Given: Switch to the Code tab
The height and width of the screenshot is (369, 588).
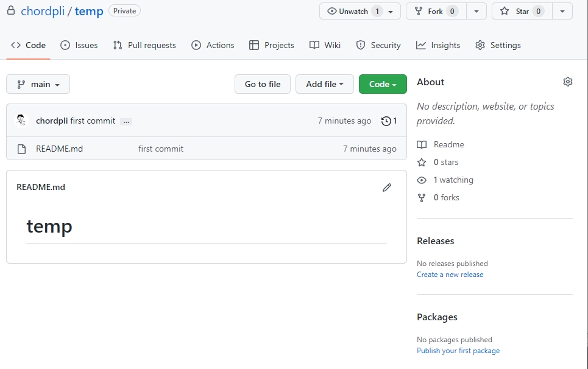Looking at the screenshot, I should click(x=28, y=45).
